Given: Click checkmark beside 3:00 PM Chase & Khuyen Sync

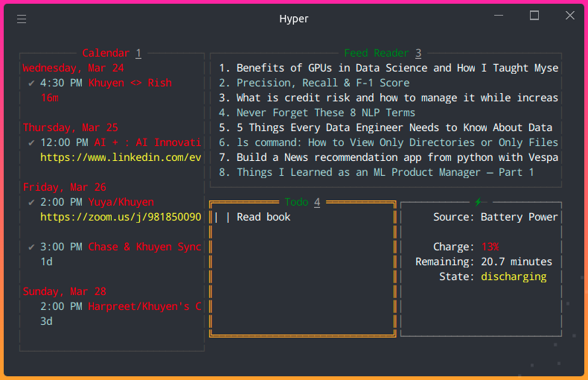Looking at the screenshot, I should pos(31,247).
